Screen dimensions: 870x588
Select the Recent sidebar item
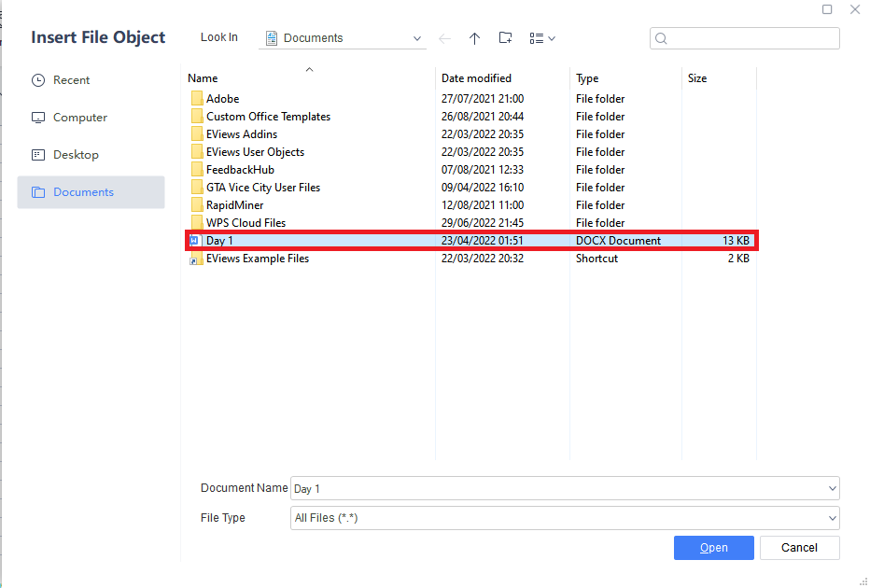[69, 80]
